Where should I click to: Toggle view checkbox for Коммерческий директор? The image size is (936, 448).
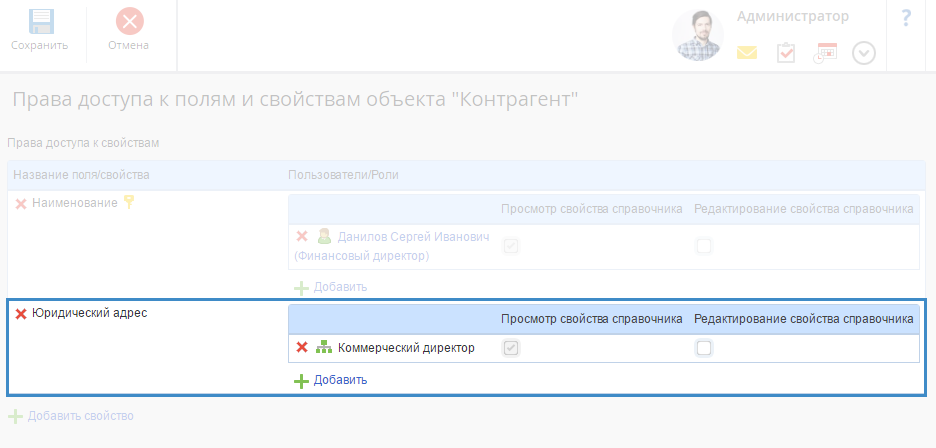point(511,348)
